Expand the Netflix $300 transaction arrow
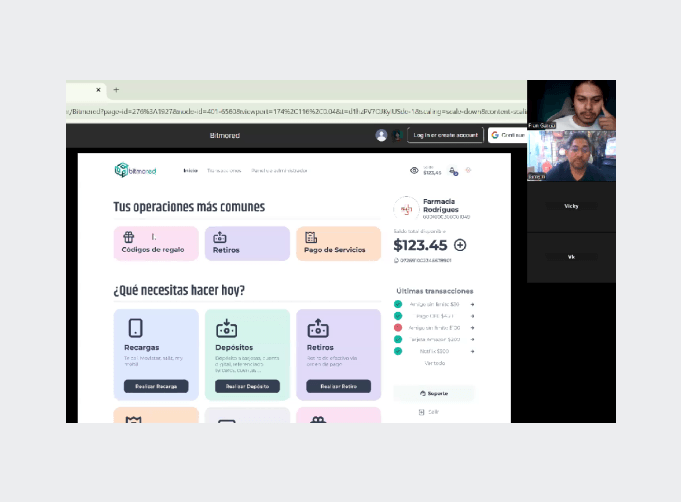The width and height of the screenshot is (681, 502). click(x=472, y=351)
